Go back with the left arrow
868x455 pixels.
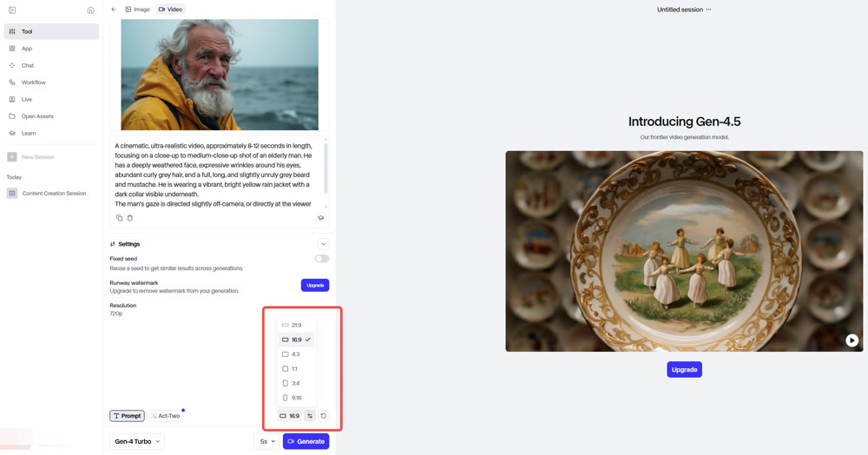114,10
